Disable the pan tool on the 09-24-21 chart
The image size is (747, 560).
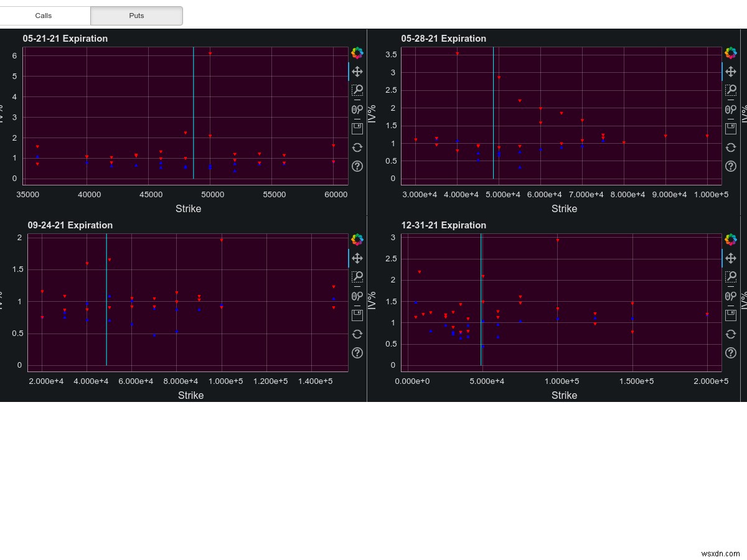point(357,258)
